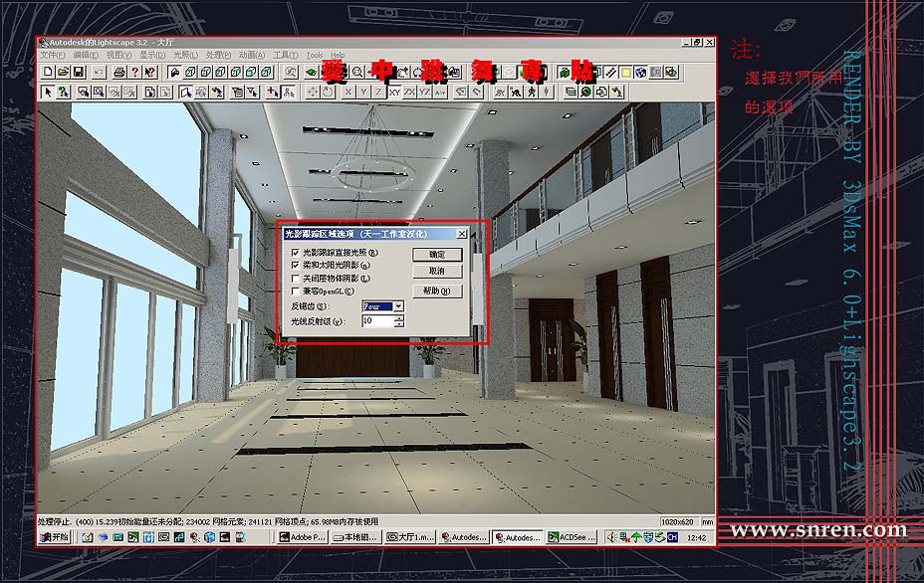This screenshot has height=583, width=924.
Task: Open the Help menu
Action: tap(338, 55)
